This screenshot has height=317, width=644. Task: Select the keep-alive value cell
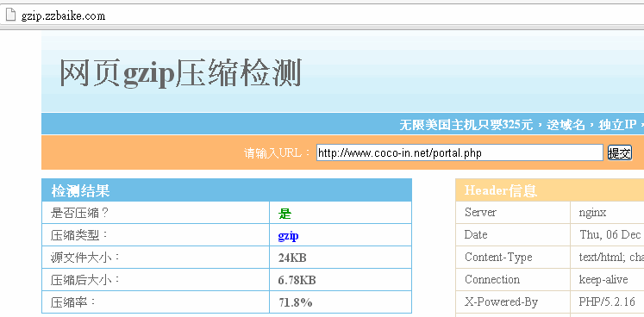[x=608, y=280]
